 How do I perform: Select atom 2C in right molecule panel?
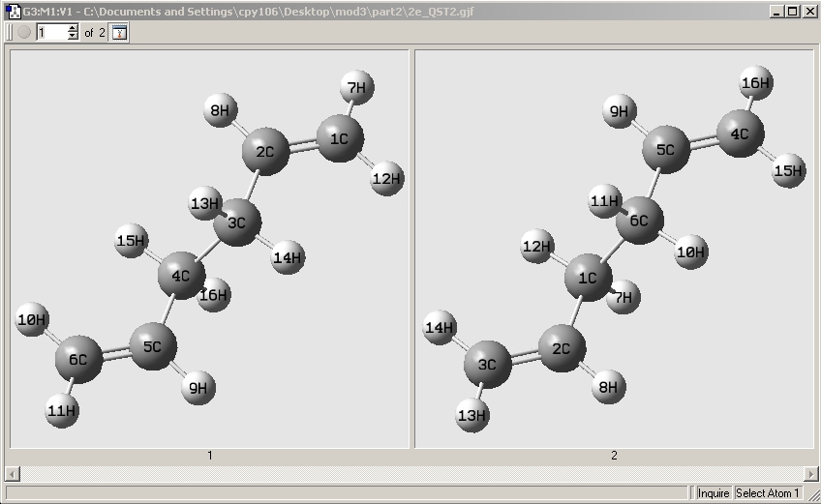[x=562, y=348]
